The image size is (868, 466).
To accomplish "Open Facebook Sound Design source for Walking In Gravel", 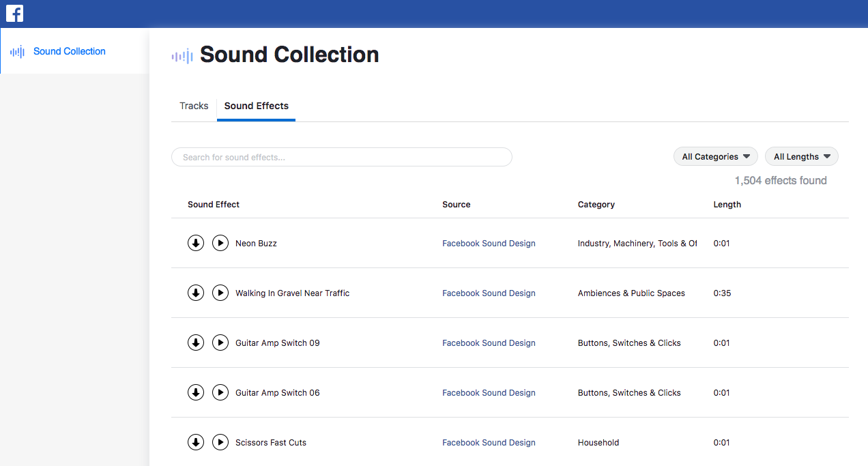I will pyautogui.click(x=489, y=293).
